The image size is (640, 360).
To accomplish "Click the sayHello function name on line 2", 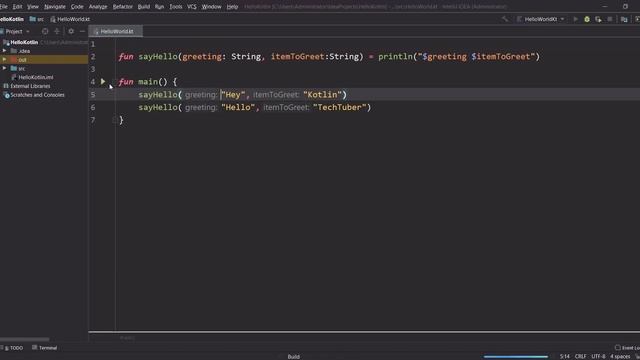I will (x=158, y=57).
